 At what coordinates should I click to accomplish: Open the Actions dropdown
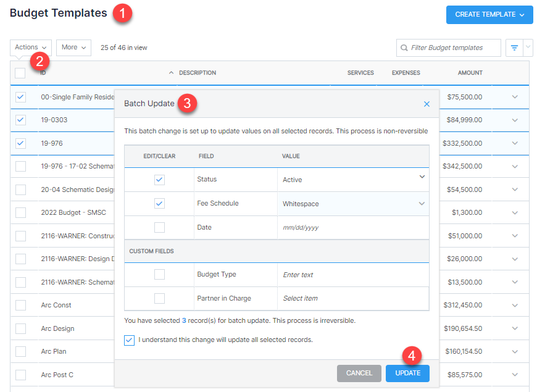pyautogui.click(x=30, y=47)
